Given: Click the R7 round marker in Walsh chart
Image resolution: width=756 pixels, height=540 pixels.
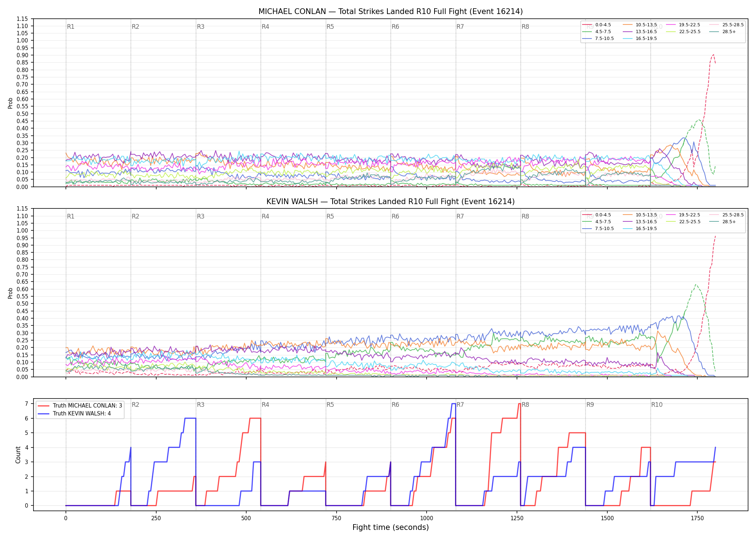Looking at the screenshot, I should [x=460, y=216].
